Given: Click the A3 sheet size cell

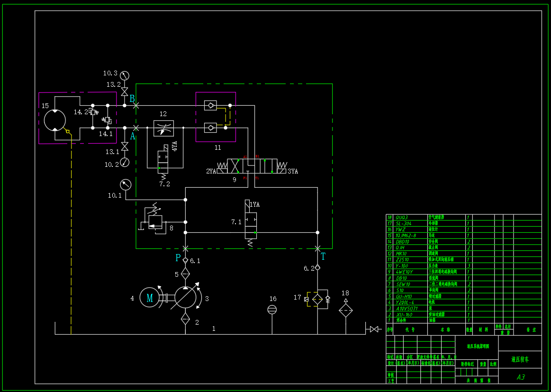Looking at the screenshot, I should pos(521,378).
